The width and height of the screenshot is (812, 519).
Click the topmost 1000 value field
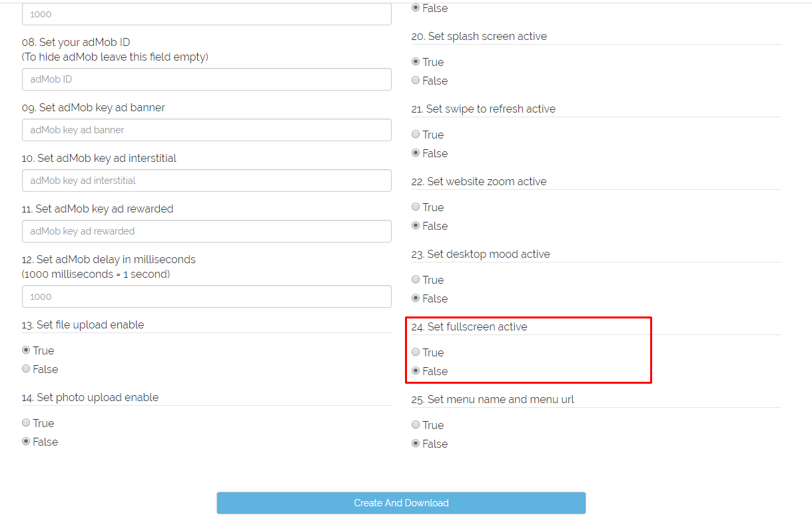206,14
